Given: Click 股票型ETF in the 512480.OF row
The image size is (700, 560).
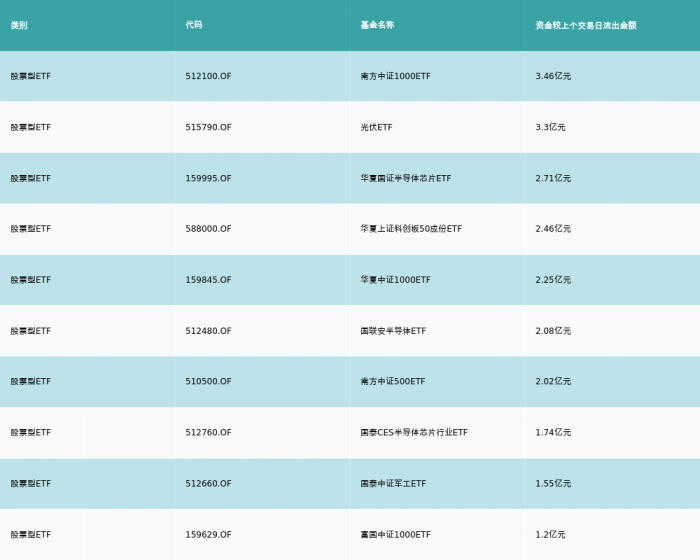Looking at the screenshot, I should (31, 331).
